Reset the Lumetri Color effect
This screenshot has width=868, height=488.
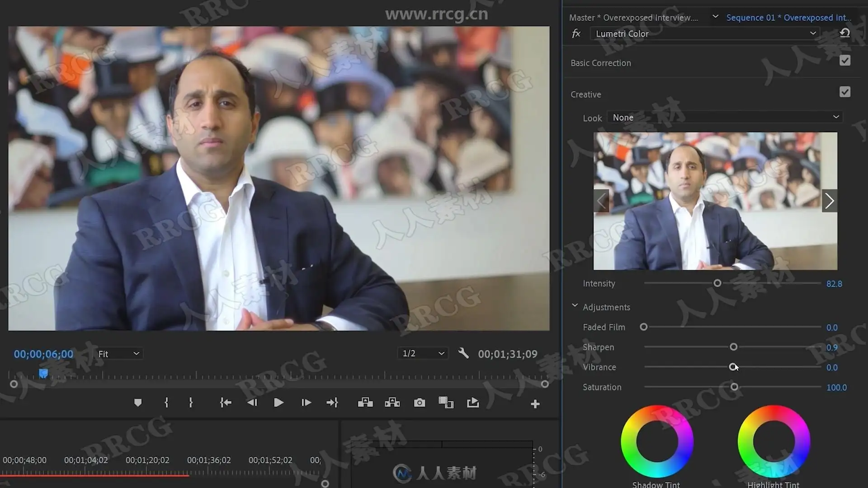(x=844, y=33)
